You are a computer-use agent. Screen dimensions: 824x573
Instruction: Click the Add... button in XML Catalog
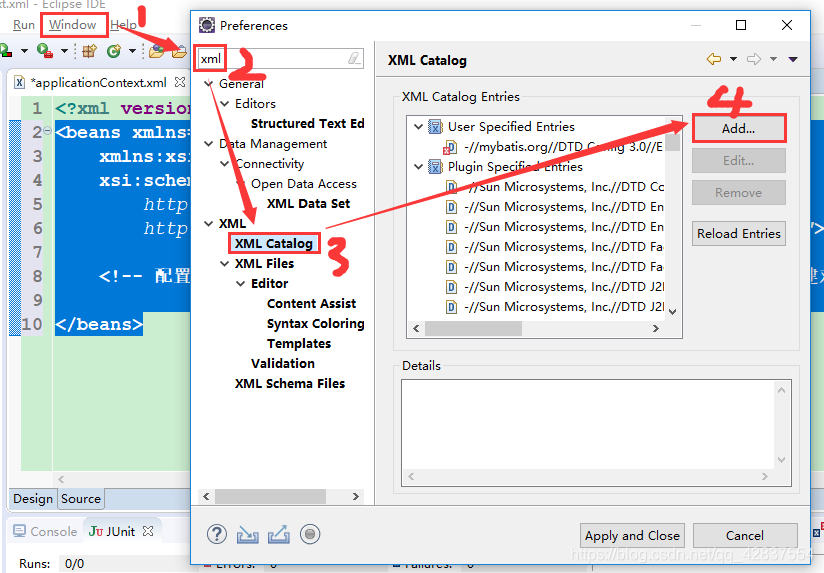[738, 128]
